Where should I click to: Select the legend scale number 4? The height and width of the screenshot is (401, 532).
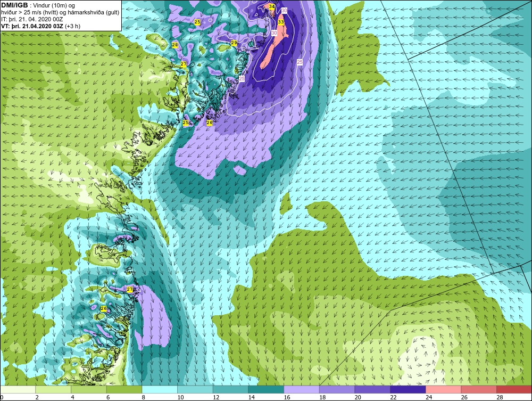[72, 397]
